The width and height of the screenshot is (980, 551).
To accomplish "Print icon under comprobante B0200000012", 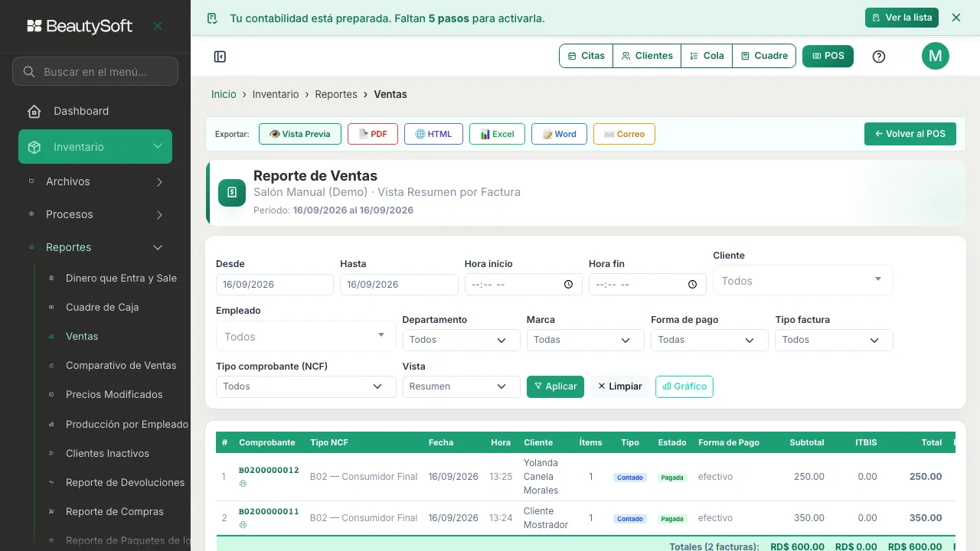I will coord(243,484).
